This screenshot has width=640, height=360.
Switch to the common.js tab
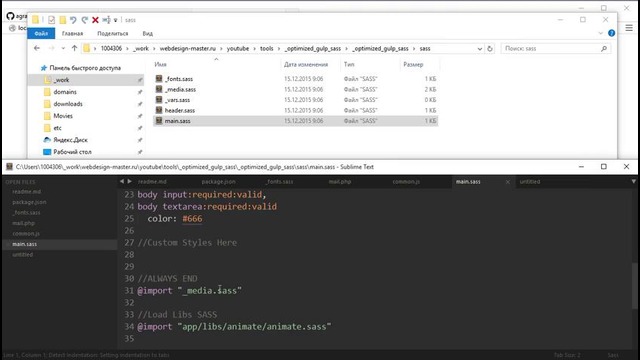click(x=406, y=182)
